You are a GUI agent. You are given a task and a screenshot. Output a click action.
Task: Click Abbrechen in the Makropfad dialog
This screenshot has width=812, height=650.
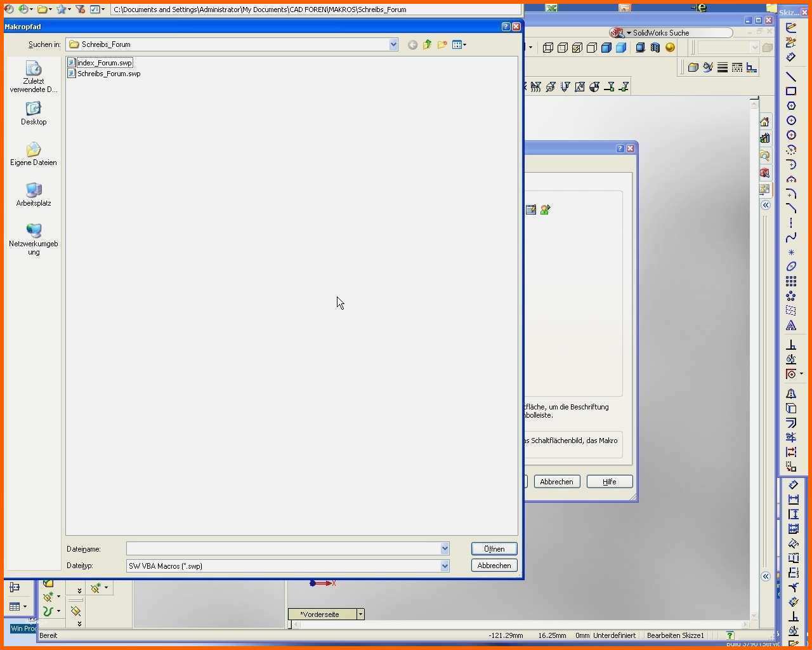coord(494,566)
